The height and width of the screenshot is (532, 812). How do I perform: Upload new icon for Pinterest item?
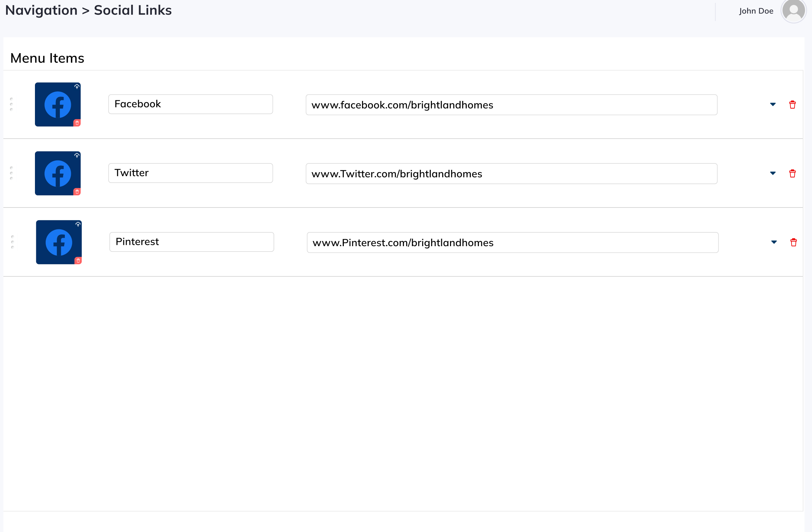click(78, 224)
